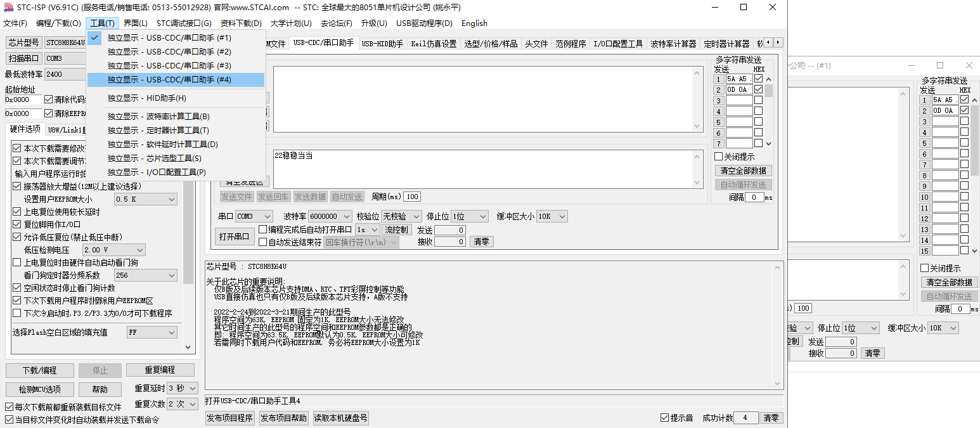
Task: Click hardware options panel vertical scrollbar
Action: [x=188, y=247]
